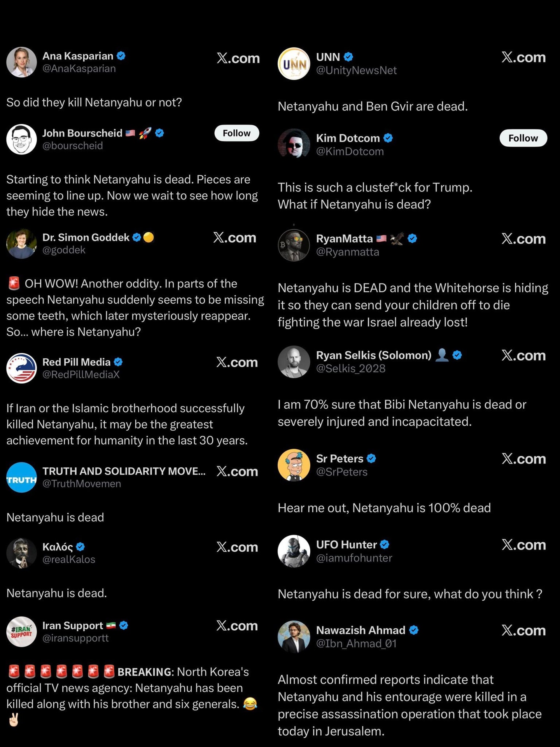Open Red Pill Media's eagle avatar
This screenshot has height=747, width=560.
point(21,368)
